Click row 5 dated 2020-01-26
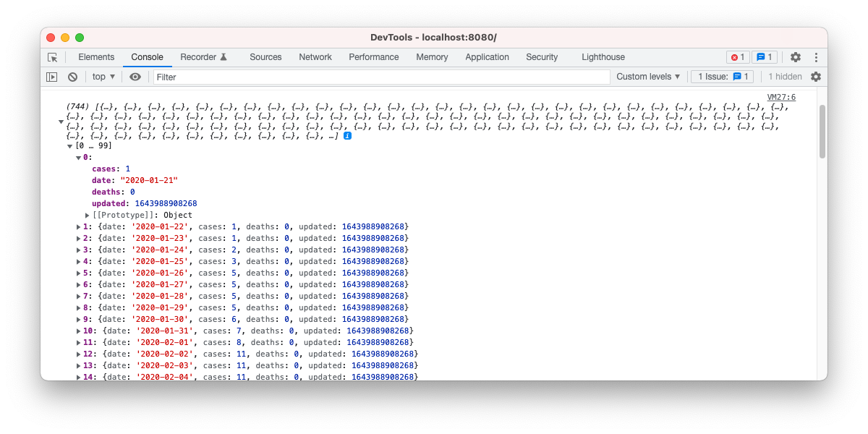868x434 pixels. click(x=246, y=273)
